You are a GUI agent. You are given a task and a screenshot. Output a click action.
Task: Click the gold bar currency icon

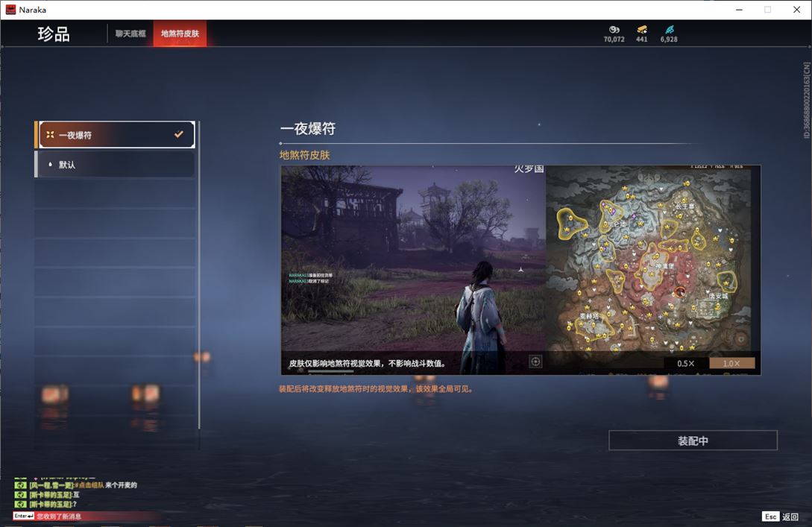(x=642, y=30)
